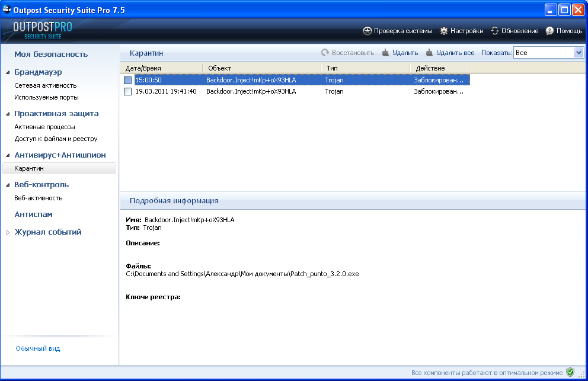Open Веб-активность page
588x381 pixels.
[x=39, y=198]
